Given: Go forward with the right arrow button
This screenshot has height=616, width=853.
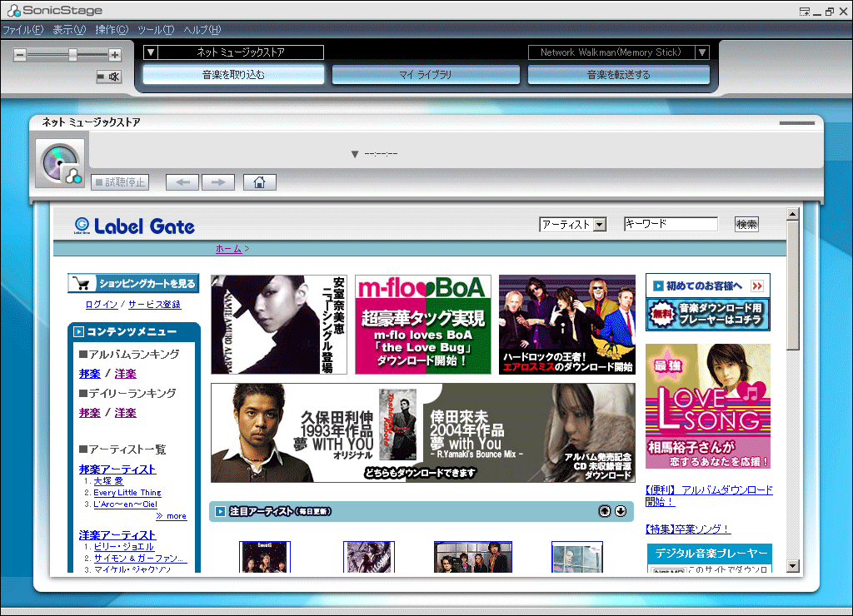Looking at the screenshot, I should 218,182.
